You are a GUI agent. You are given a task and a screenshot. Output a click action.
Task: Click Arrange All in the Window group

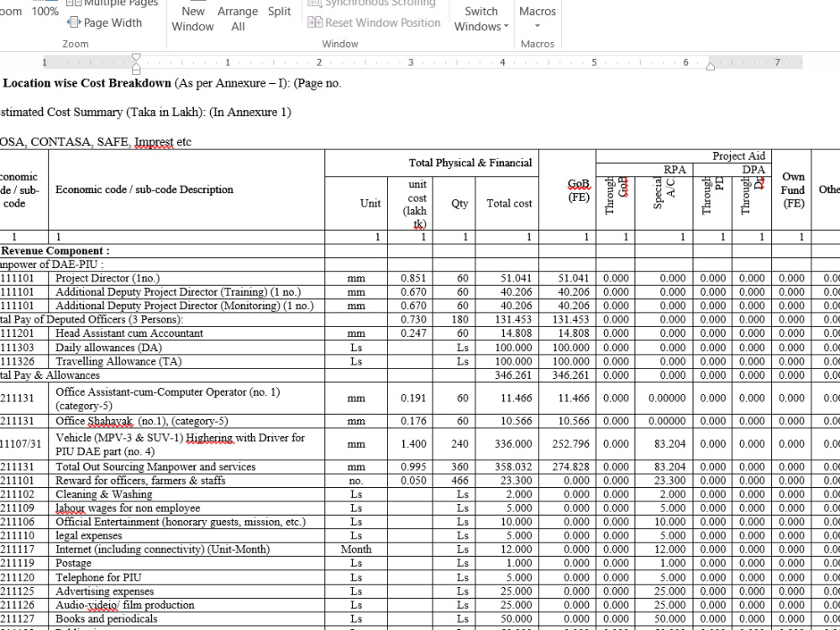(238, 18)
